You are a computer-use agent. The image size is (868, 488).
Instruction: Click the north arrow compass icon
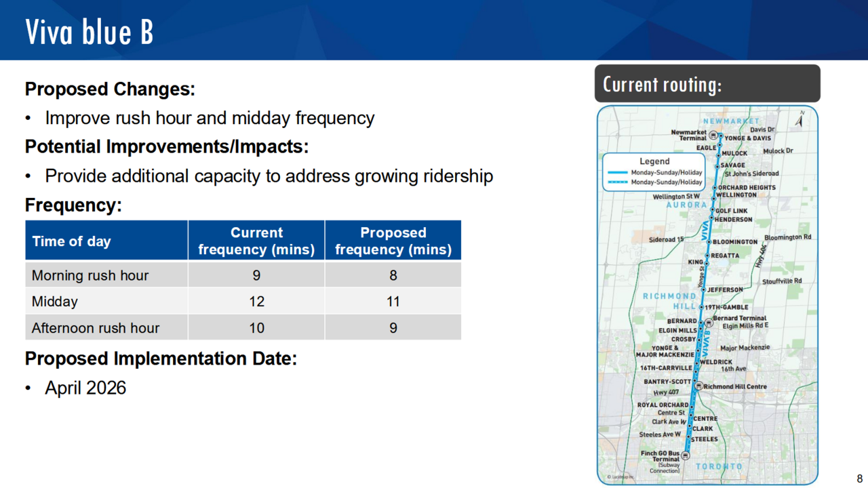click(x=800, y=120)
